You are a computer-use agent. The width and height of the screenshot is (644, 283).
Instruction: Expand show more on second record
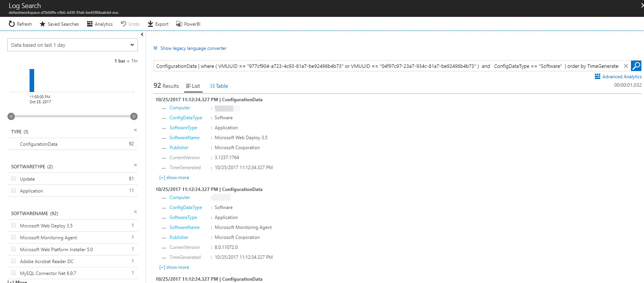(174, 267)
